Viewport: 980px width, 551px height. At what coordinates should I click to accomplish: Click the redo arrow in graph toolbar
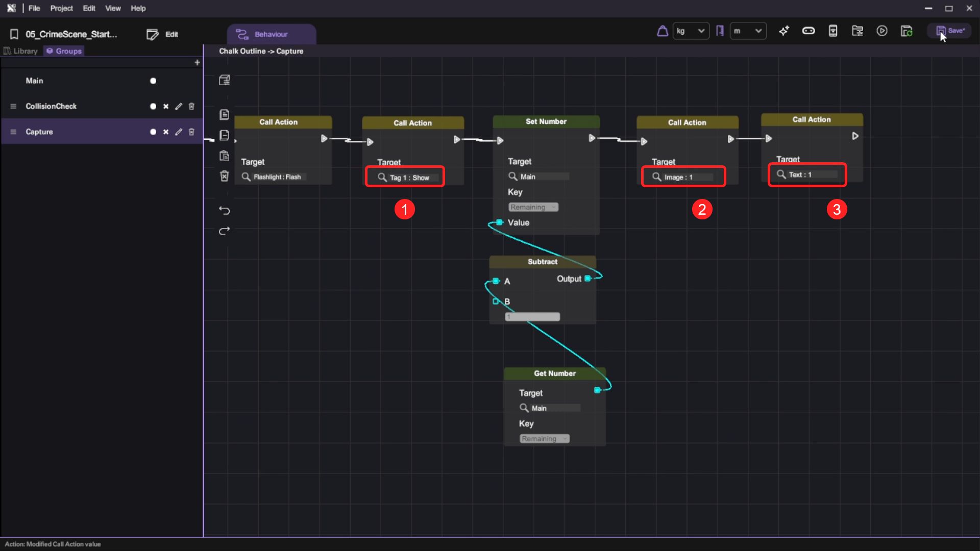[224, 231]
